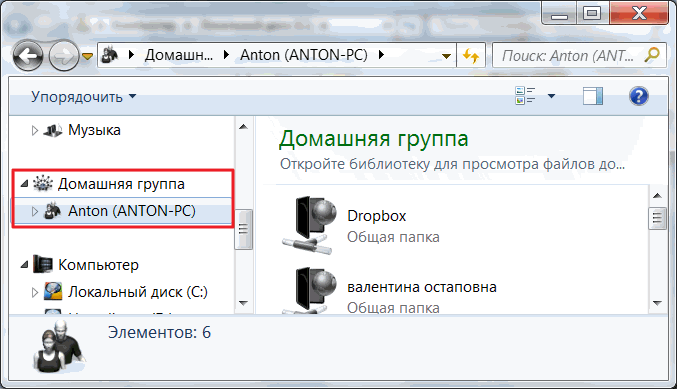This screenshot has height=389, width=677.
Task: Select Anton (ANTON-PC) in navigation tree
Action: click(132, 211)
